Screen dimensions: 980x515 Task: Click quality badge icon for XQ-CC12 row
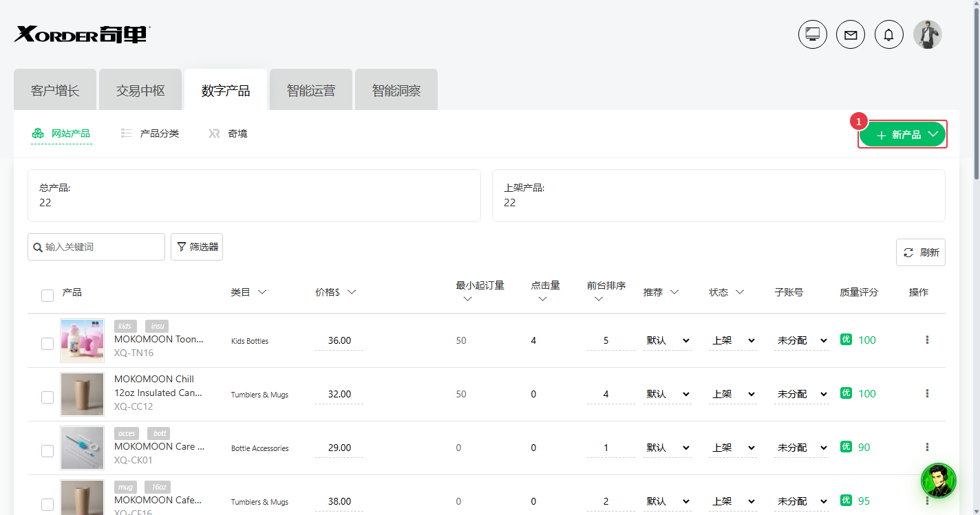pos(846,393)
